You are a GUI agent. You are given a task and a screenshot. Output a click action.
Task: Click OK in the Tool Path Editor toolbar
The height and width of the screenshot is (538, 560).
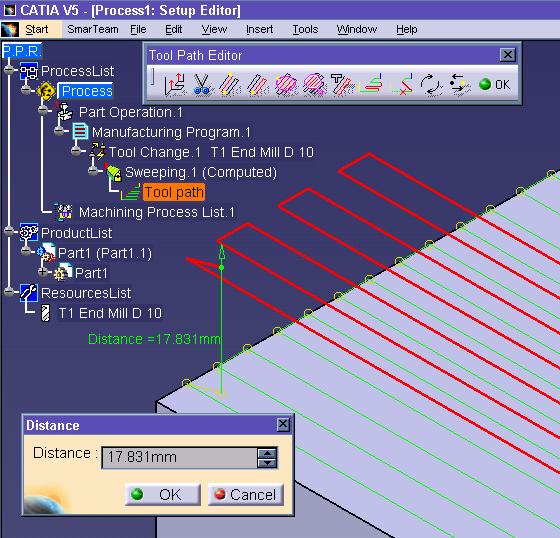click(495, 85)
